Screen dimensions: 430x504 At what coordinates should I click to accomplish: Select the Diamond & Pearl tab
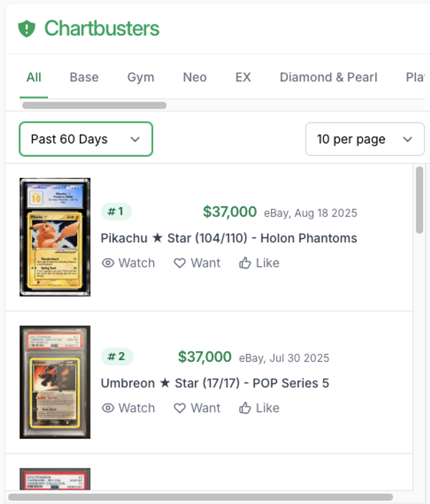click(328, 77)
